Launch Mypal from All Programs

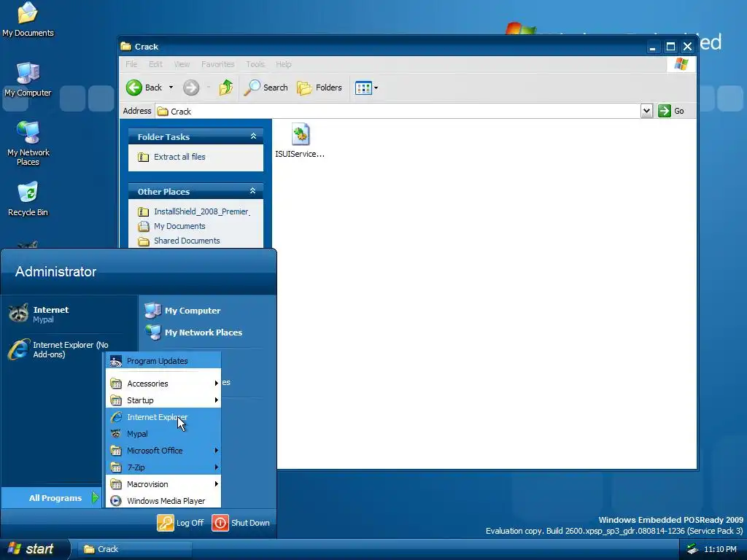(163, 434)
